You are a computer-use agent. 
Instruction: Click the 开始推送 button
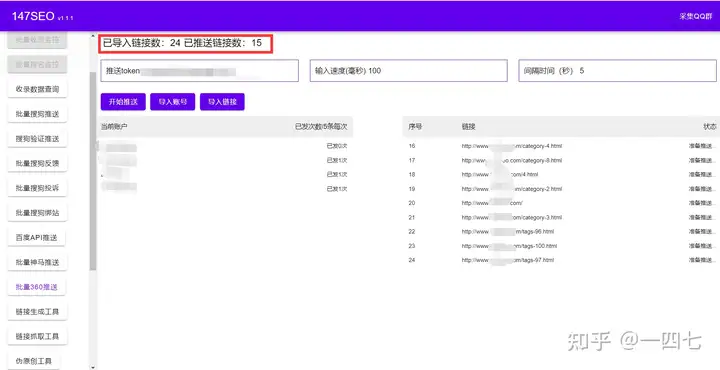pos(123,102)
